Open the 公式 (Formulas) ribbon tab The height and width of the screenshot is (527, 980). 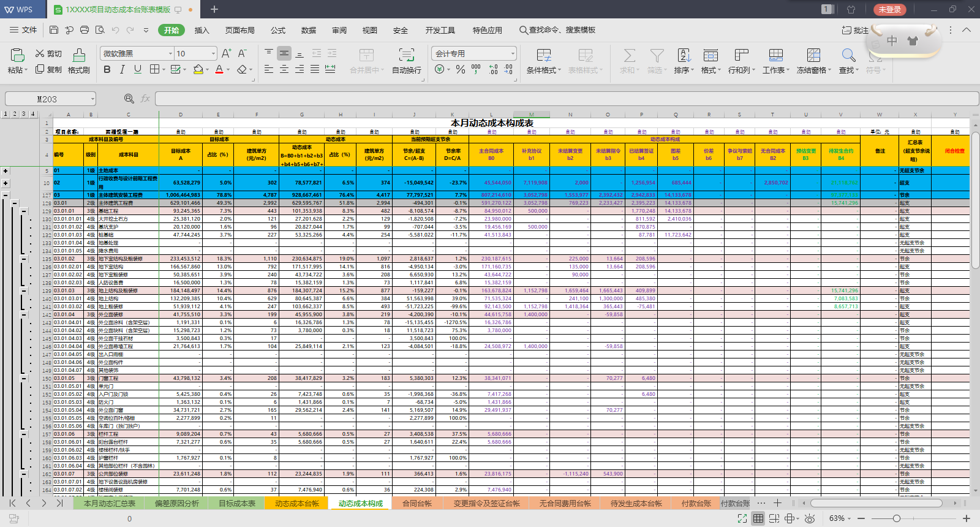click(278, 30)
